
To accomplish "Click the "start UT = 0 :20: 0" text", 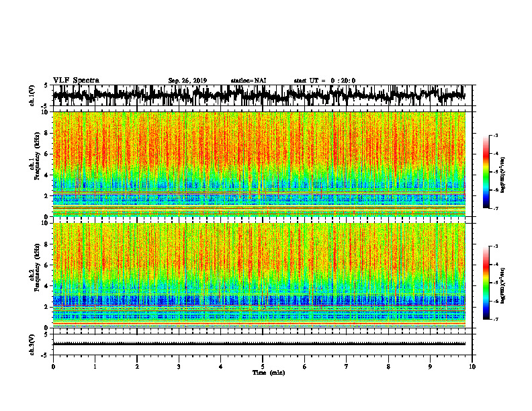I will [x=324, y=81].
